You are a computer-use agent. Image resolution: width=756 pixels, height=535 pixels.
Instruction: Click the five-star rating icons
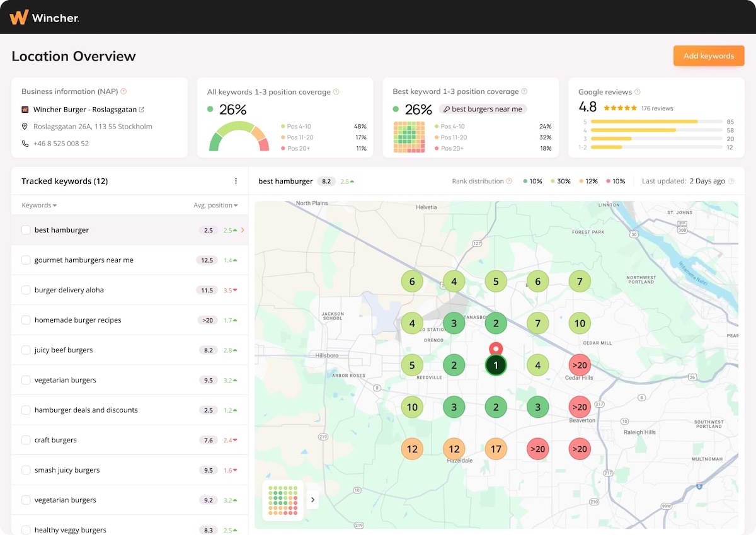pos(621,108)
